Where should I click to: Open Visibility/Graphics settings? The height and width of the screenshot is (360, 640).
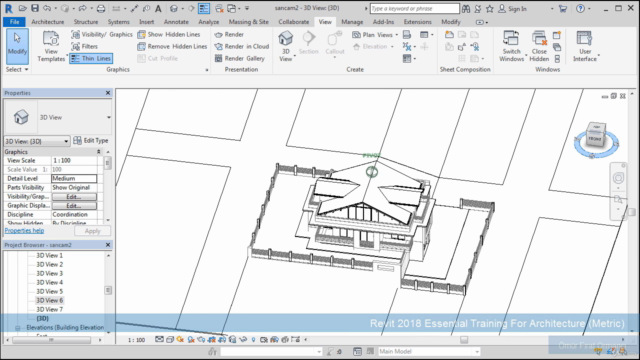(x=102, y=35)
